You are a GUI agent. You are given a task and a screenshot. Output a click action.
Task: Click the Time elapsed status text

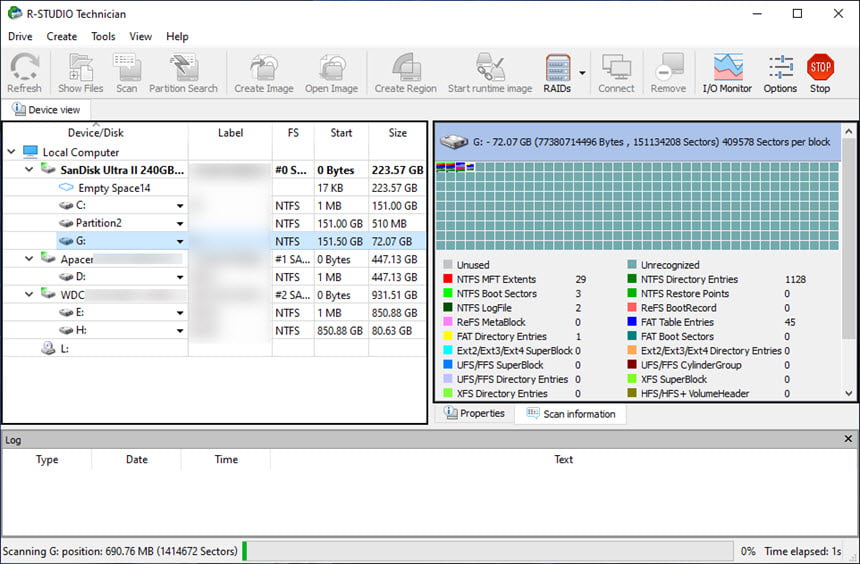pyautogui.click(x=803, y=551)
